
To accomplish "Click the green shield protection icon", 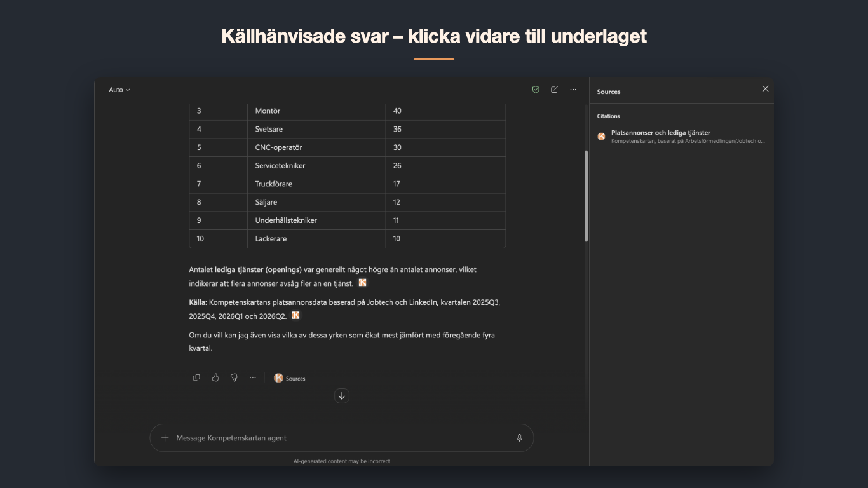I will coord(536,90).
